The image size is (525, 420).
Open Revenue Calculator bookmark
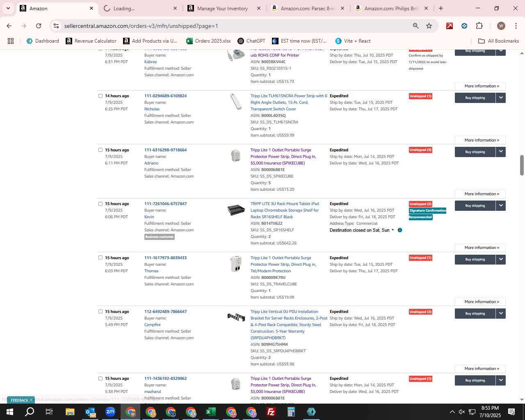pos(91,41)
